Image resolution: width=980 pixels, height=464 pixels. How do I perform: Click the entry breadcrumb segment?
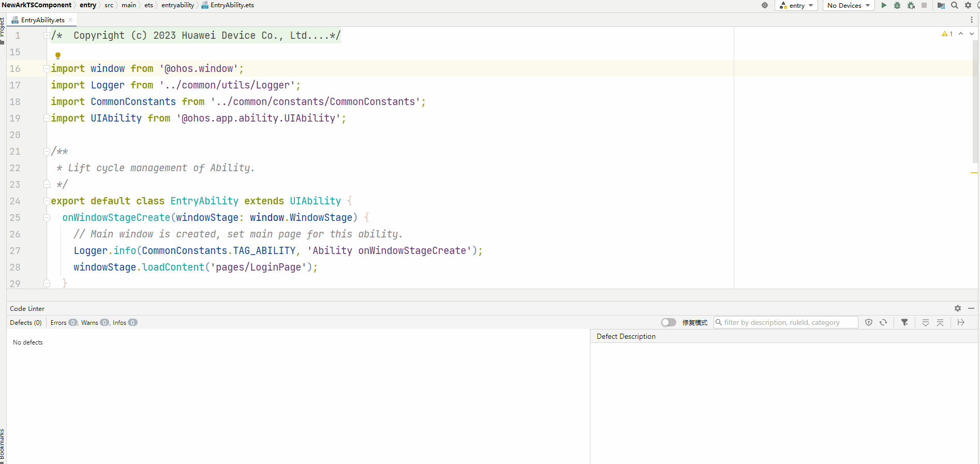(88, 5)
